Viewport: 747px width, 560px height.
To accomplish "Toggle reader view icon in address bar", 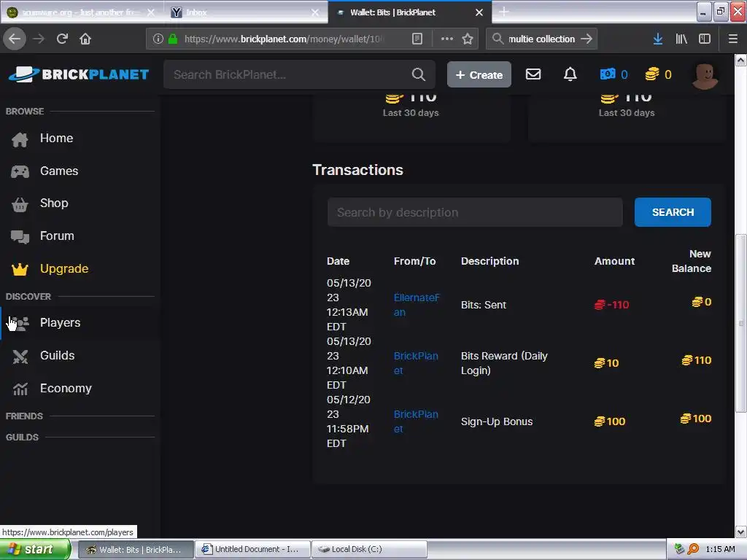I will pos(417,39).
